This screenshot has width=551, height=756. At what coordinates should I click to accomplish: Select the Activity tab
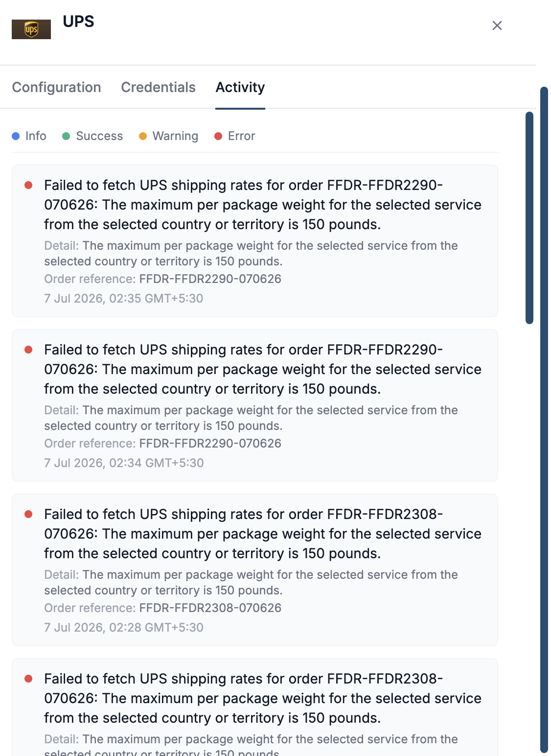pos(240,87)
